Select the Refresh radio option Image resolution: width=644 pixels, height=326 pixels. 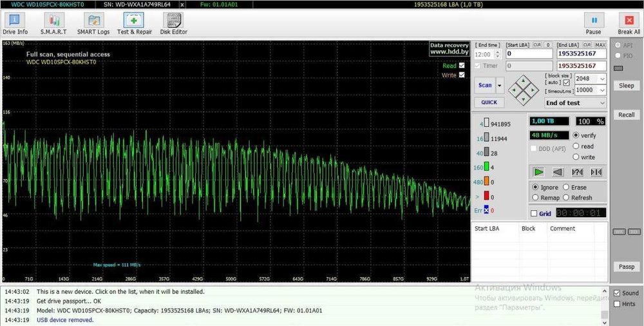tap(565, 198)
